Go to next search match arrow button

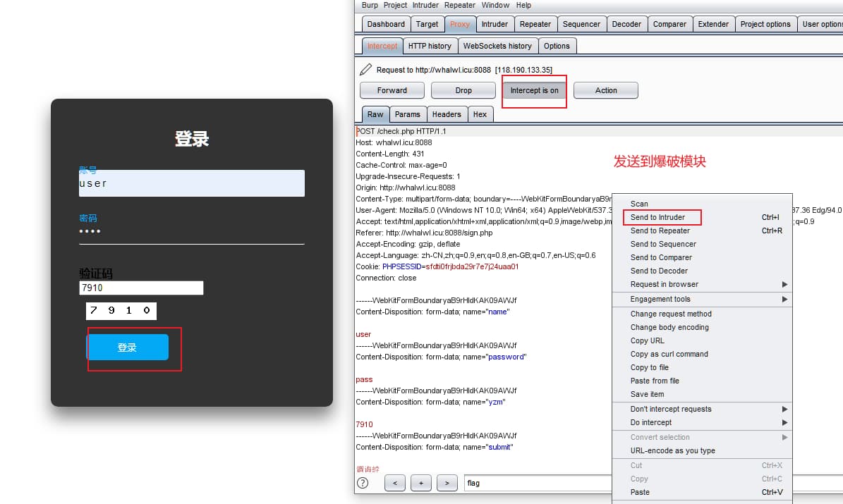click(447, 483)
